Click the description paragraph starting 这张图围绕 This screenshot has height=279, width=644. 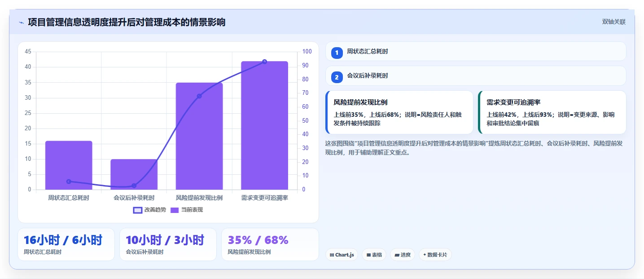473,148
